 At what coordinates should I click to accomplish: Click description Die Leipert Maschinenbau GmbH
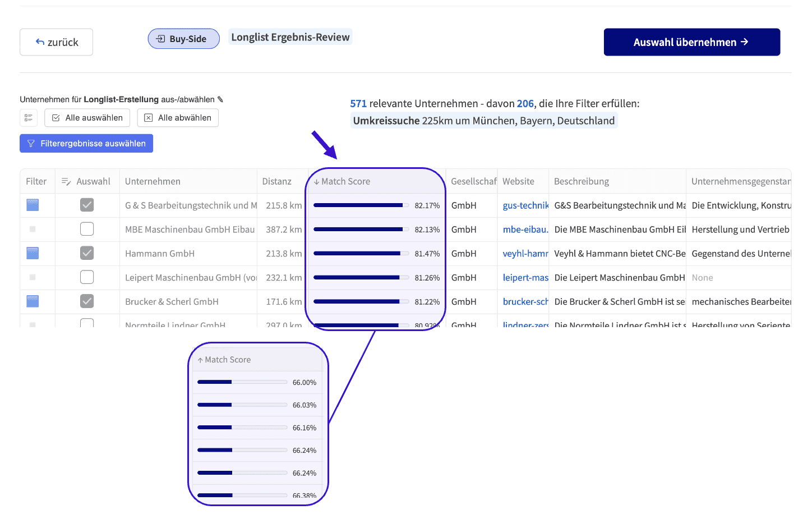click(x=620, y=278)
